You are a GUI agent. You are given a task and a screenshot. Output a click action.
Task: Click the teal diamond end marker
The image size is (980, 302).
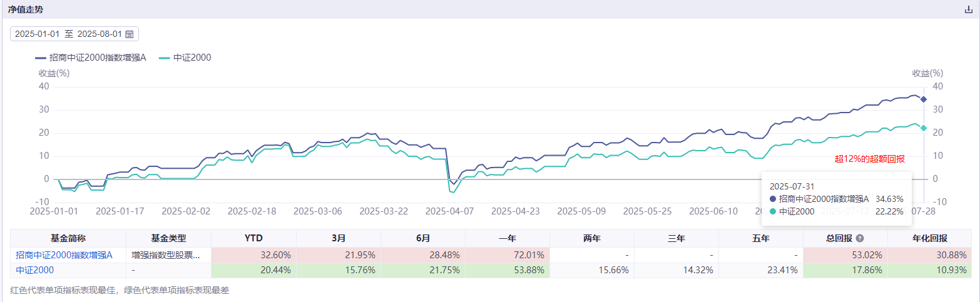click(924, 128)
